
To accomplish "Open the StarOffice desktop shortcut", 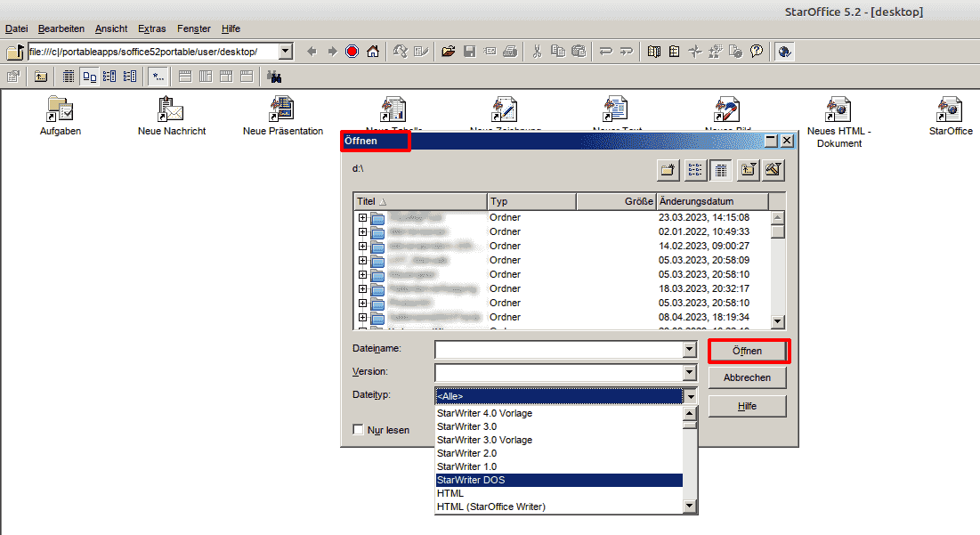I will tap(951, 117).
